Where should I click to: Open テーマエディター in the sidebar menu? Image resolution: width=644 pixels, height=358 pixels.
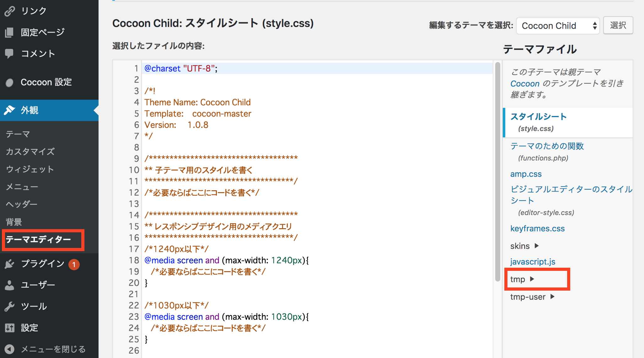tap(43, 240)
